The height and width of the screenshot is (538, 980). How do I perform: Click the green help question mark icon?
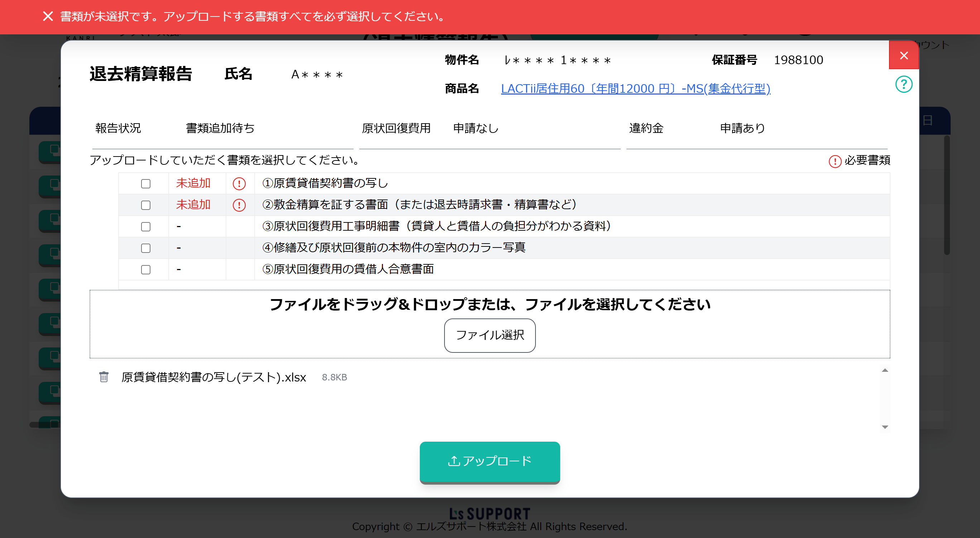pyautogui.click(x=904, y=84)
